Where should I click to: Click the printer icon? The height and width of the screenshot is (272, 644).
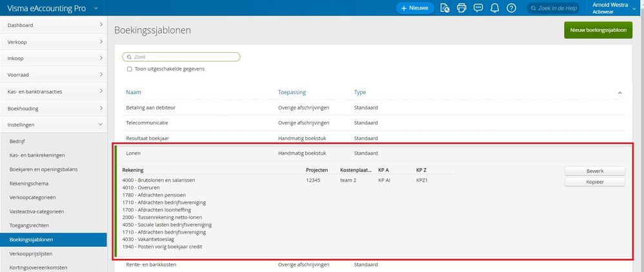coord(461,8)
